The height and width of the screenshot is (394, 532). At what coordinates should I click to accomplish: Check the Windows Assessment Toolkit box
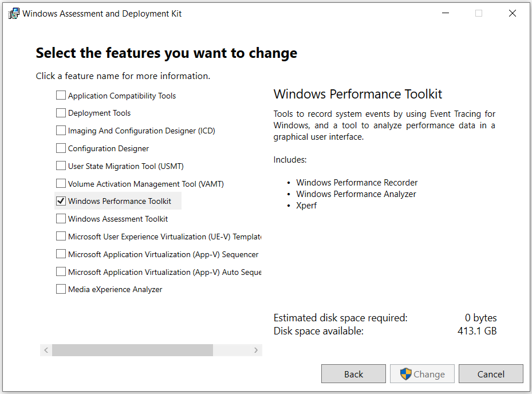click(61, 219)
